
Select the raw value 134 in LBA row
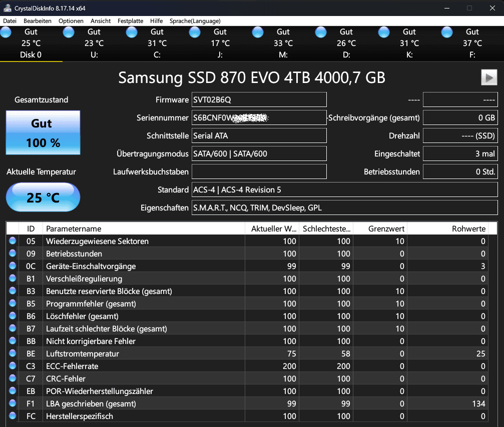478,403
